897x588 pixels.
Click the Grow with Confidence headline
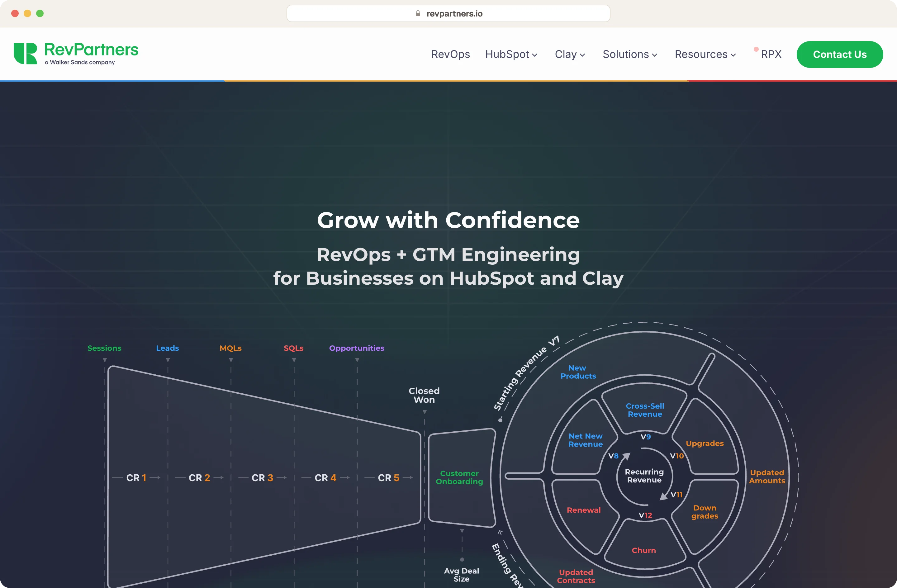tap(448, 220)
